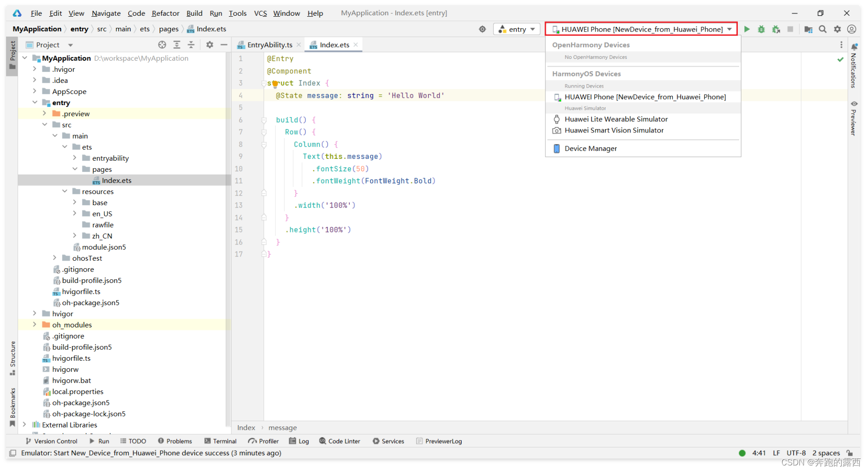
Task: Click the UTF-8 encoding status widget
Action: tap(796, 453)
